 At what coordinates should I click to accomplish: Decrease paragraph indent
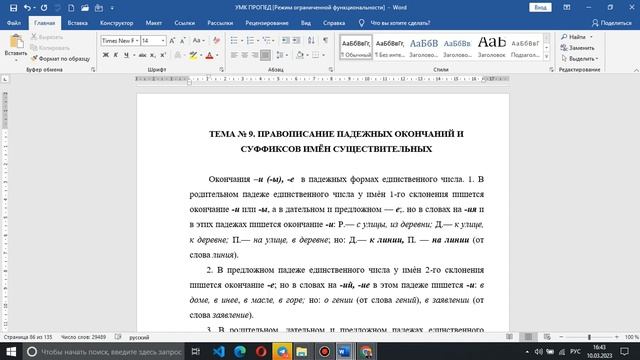286,40
